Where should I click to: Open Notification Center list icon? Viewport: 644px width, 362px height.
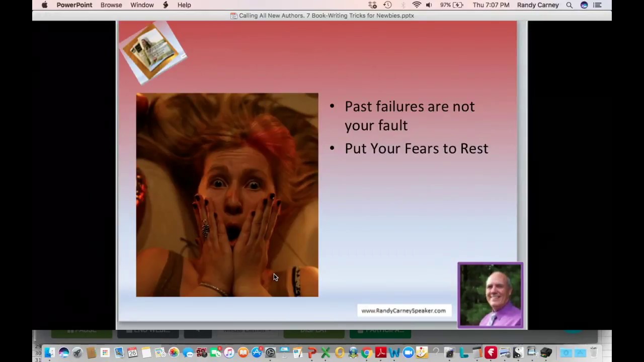click(x=597, y=5)
